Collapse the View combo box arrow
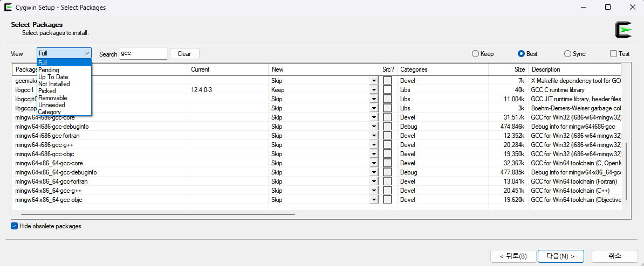Screen dimensions: 644x266 click(x=86, y=53)
